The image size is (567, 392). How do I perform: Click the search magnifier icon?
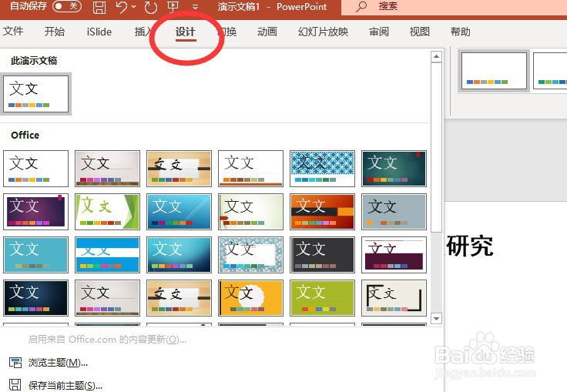(x=361, y=6)
